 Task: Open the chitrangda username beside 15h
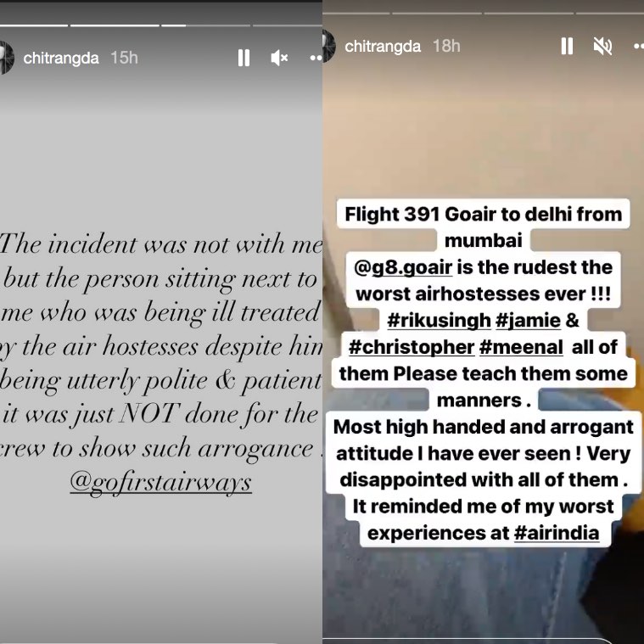click(61, 58)
